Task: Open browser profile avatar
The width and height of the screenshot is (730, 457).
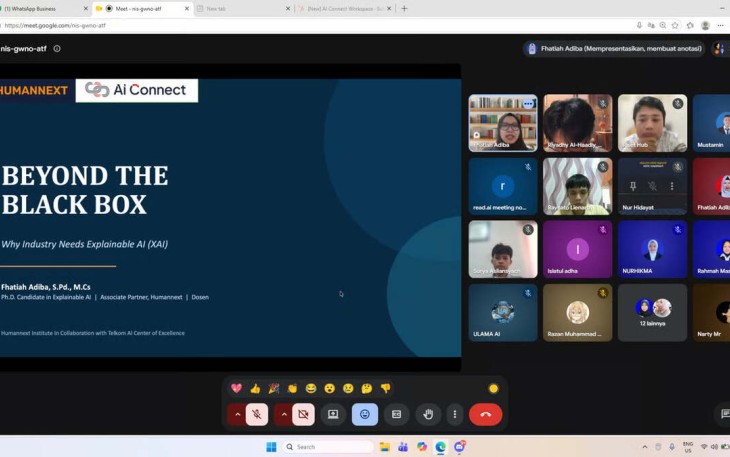Action: point(705,25)
